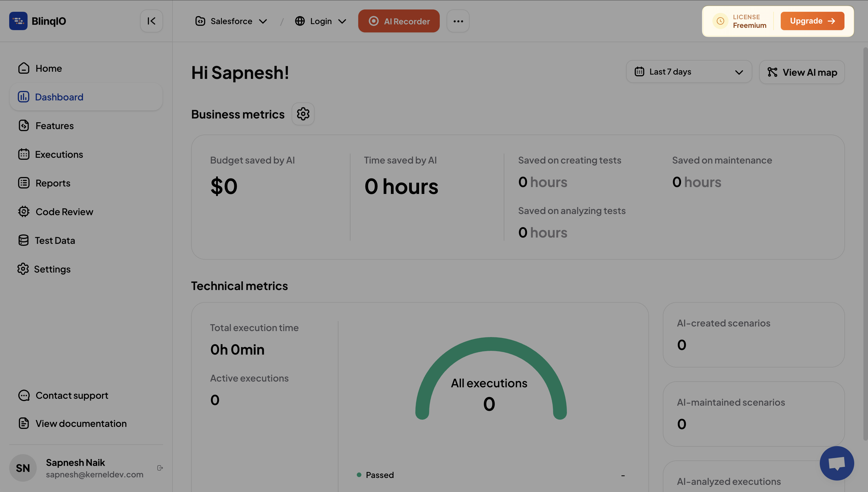Click the license clock icon
The height and width of the screenshot is (492, 868).
tap(720, 21)
